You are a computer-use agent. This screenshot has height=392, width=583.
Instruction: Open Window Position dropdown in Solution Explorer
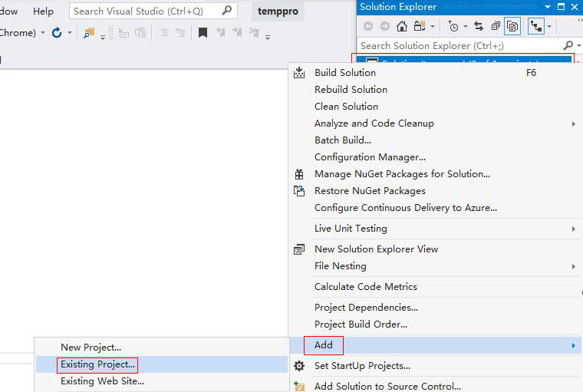[x=548, y=7]
